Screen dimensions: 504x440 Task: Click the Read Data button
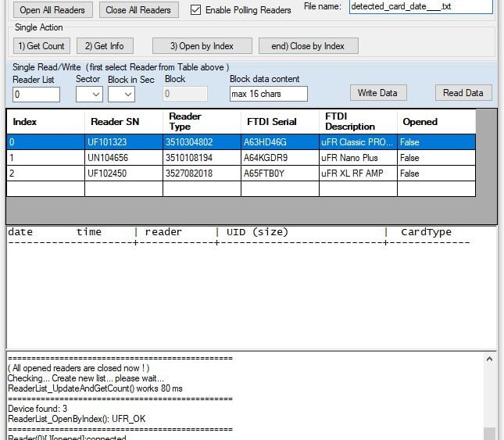pos(463,93)
